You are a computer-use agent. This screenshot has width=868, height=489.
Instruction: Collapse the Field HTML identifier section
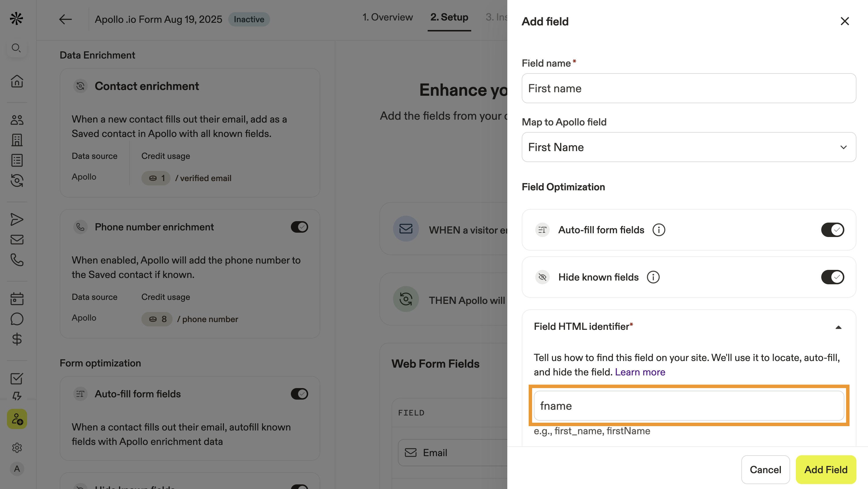838,327
